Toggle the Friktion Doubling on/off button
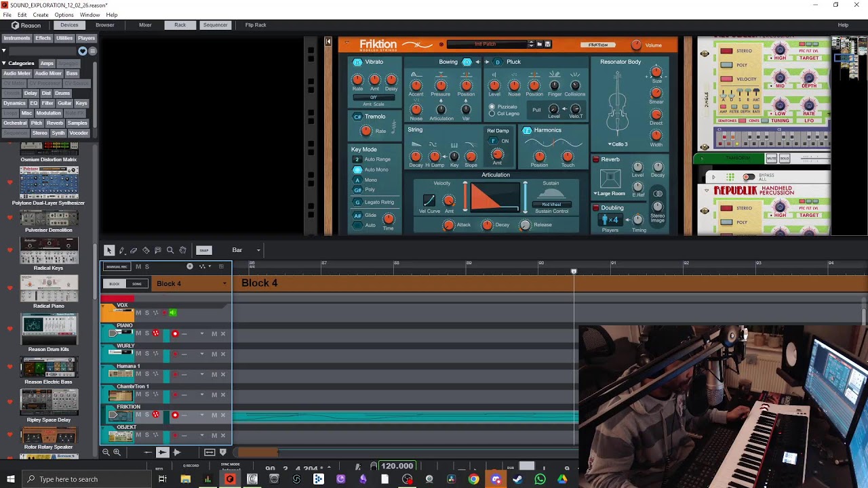This screenshot has height=488, width=868. pyautogui.click(x=596, y=208)
